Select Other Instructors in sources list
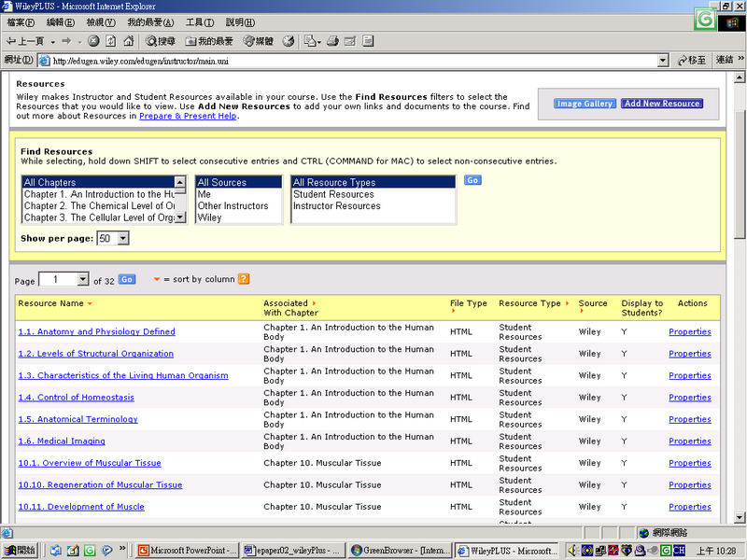This screenshot has width=747, height=560. point(239,205)
